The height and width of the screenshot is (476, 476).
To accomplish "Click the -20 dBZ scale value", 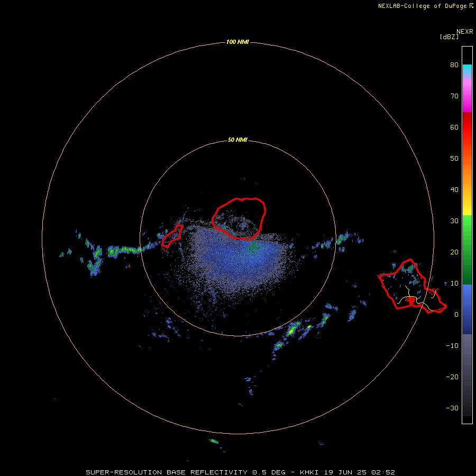I will pos(452,377).
